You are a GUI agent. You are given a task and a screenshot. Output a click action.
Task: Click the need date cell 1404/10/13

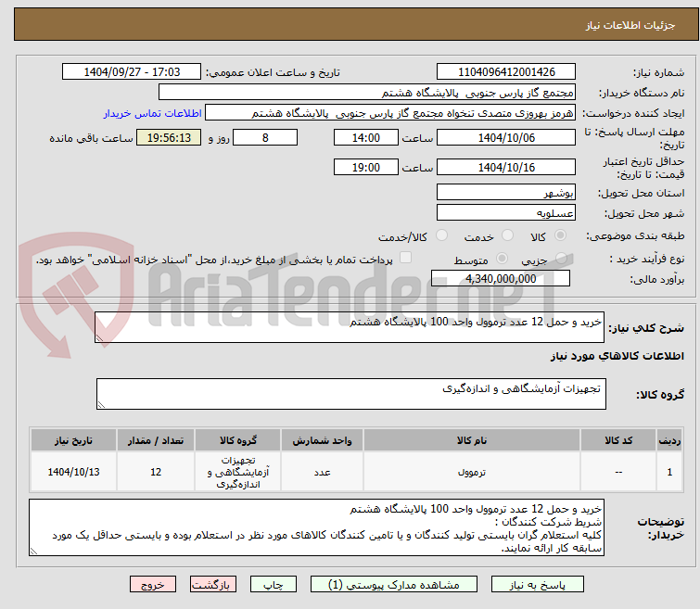coord(73,472)
